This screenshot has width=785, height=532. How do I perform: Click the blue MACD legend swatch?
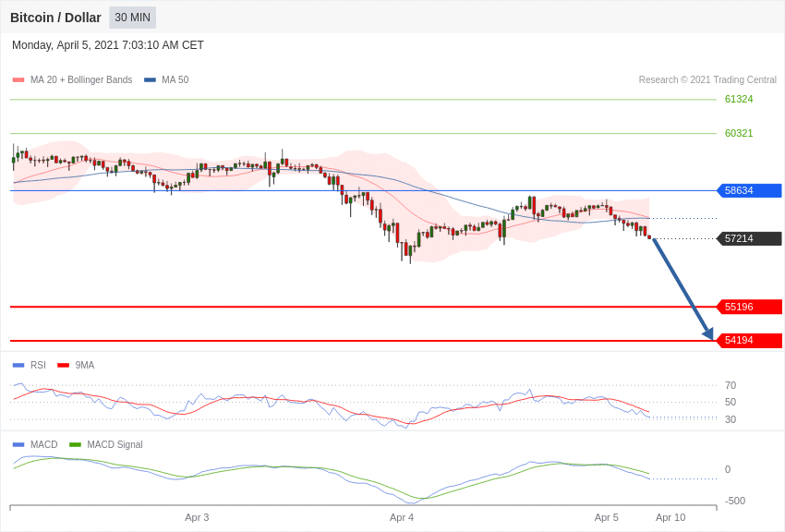click(18, 445)
